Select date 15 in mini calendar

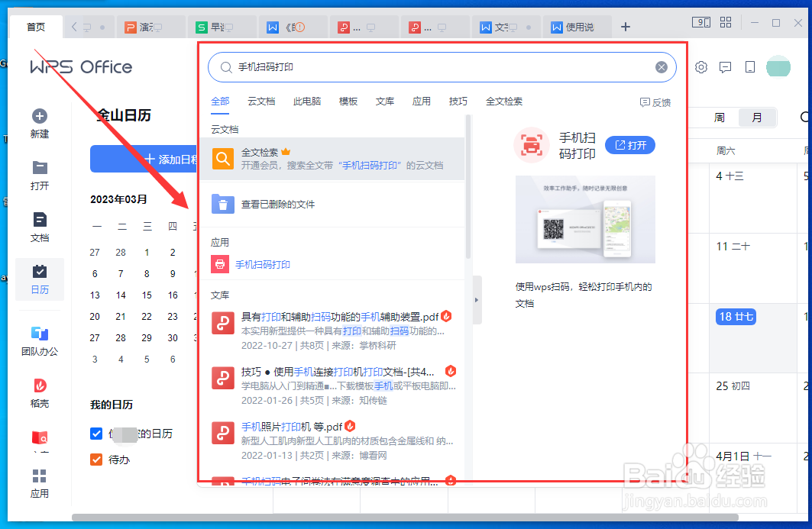[x=147, y=295]
